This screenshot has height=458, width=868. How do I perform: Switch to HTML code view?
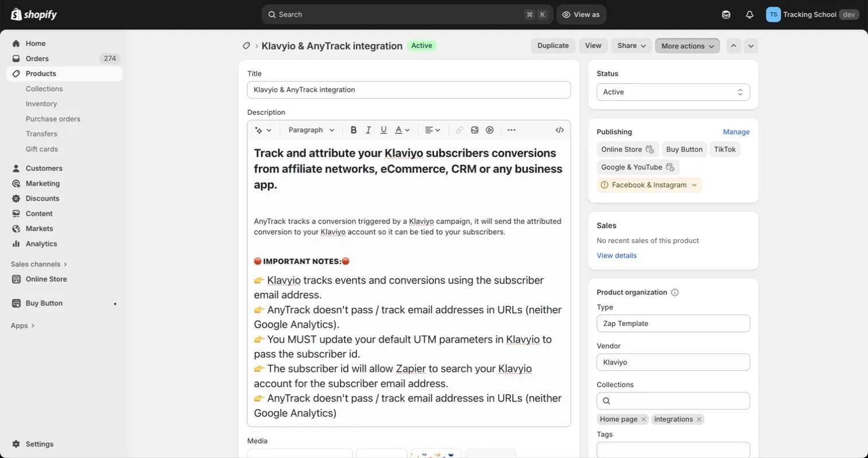point(560,130)
